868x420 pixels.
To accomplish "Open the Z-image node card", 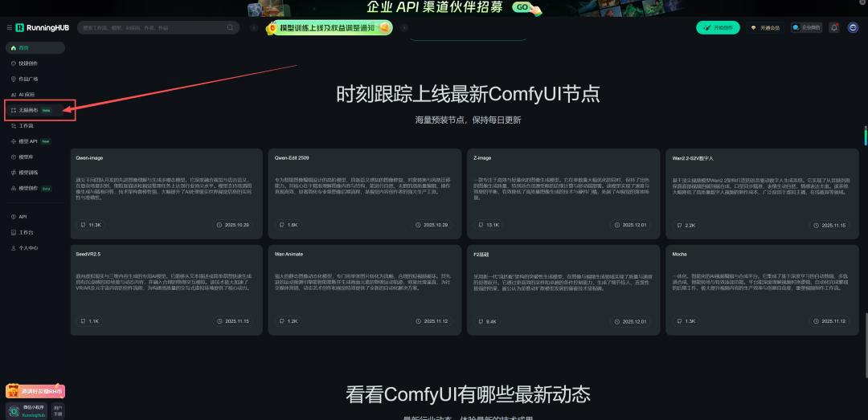I will point(563,194).
